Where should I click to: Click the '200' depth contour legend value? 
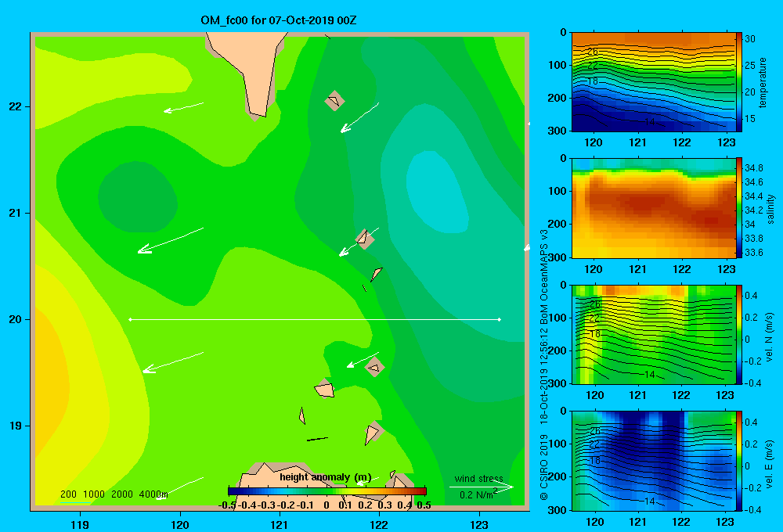pyautogui.click(x=68, y=494)
